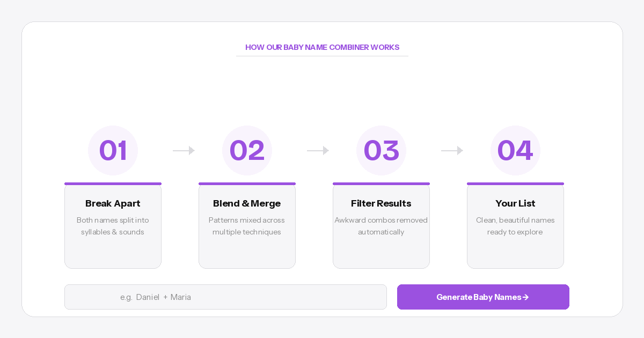Click the arrow between steps 02 and 03
Screen dimensions: 644x338
point(318,151)
